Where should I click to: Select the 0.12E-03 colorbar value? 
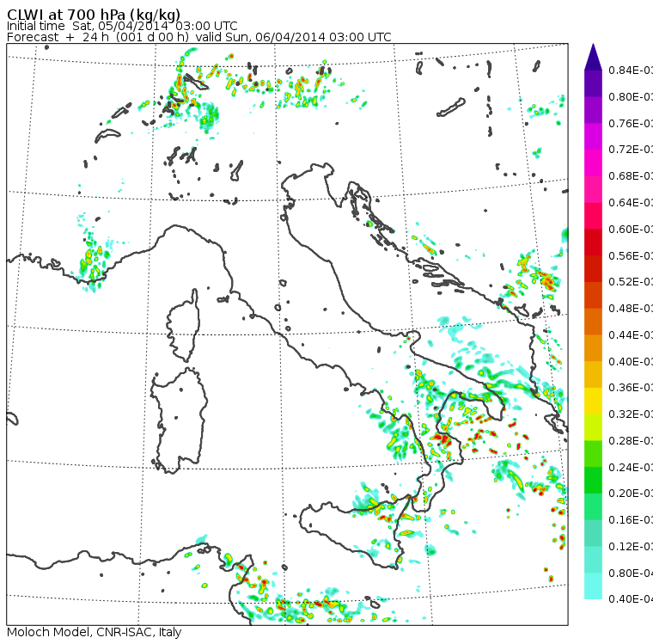point(631,547)
